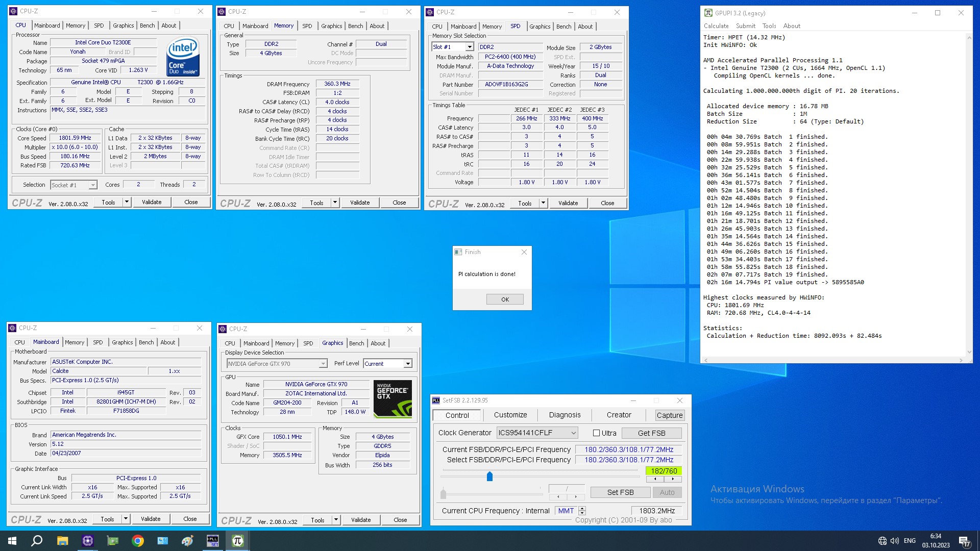The height and width of the screenshot is (551, 980).
Task: Open the Paint palette taskbar icon
Action: pyautogui.click(x=187, y=541)
